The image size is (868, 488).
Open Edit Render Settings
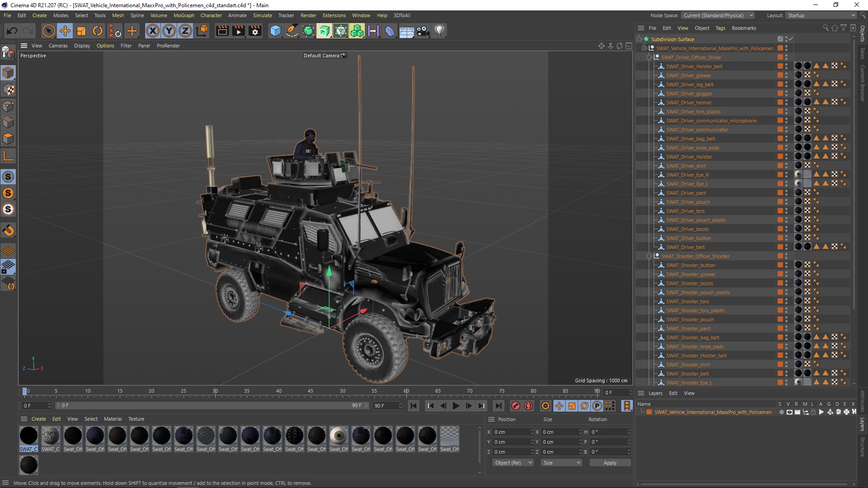click(255, 31)
